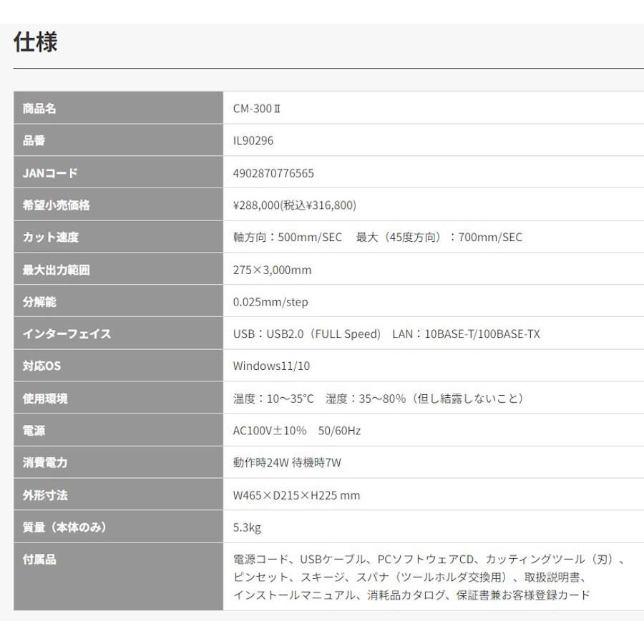Click the part number IL90296
Image resolution: width=644 pixels, height=644 pixels.
254,140
